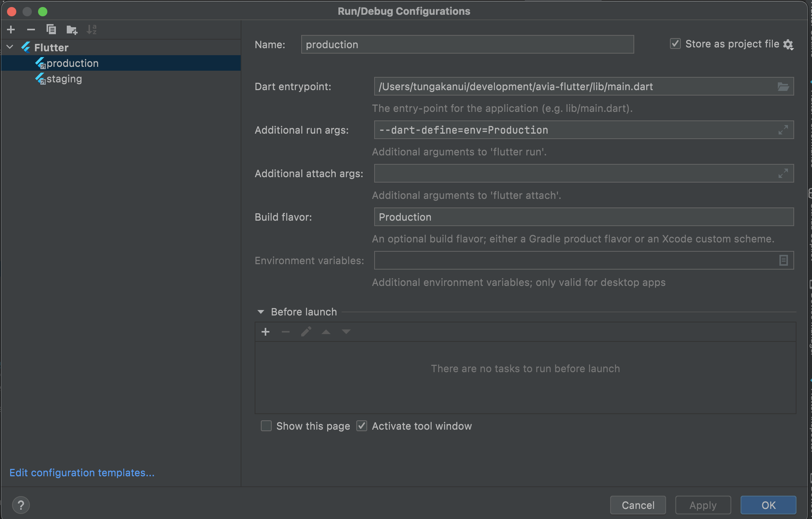The image size is (812, 519).
Task: Add a new run configuration
Action: point(11,30)
